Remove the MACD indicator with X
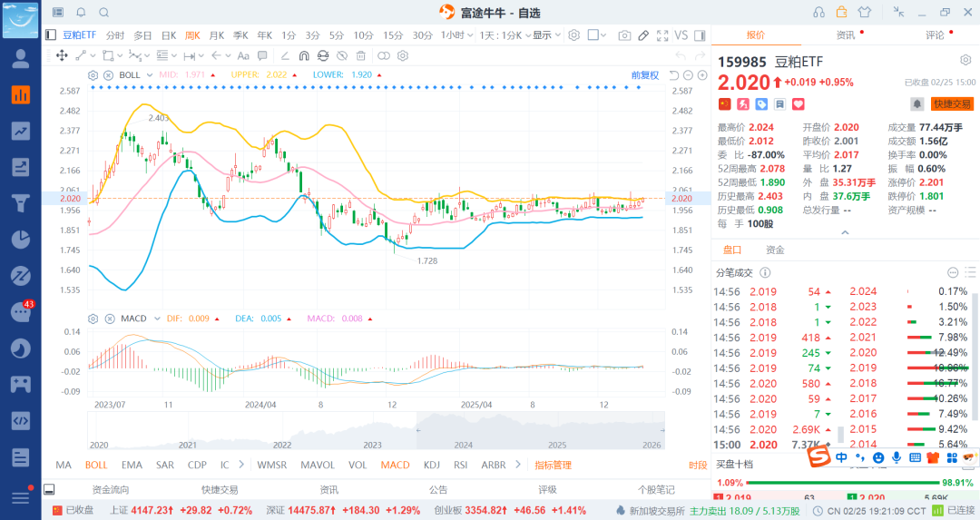Screen dimensions: 980x520 pyautogui.click(x=110, y=319)
